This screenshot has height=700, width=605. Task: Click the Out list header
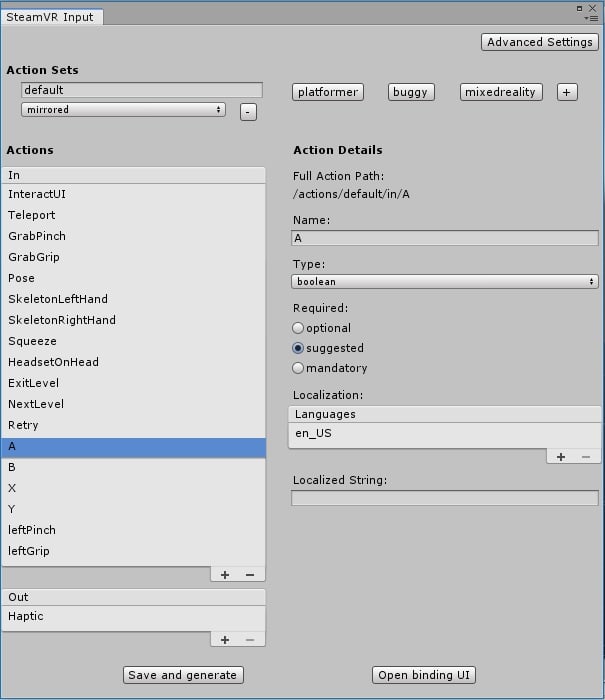tap(133, 597)
